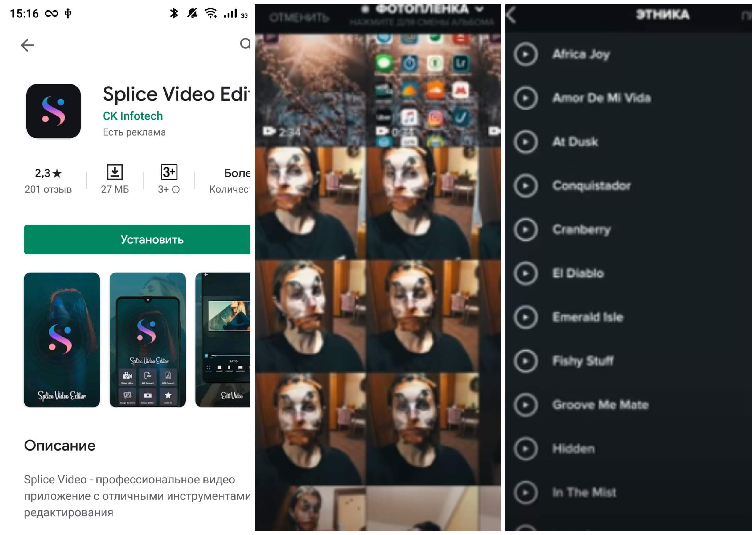This screenshot has height=535, width=756.
Task: Select the Hidden song title
Action: 574,448
